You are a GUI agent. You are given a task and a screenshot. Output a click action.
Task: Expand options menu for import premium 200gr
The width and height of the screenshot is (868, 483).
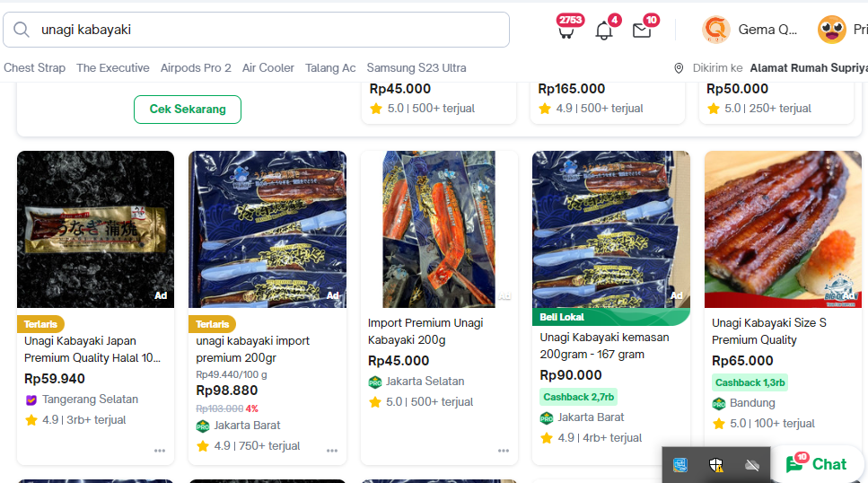tap(332, 451)
